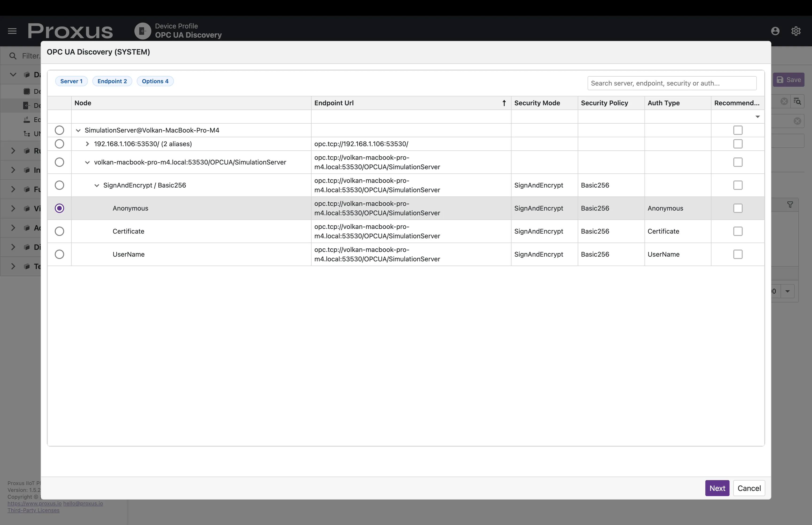Expand the 192.168.1.106:53530/ aliases node

pos(87,144)
